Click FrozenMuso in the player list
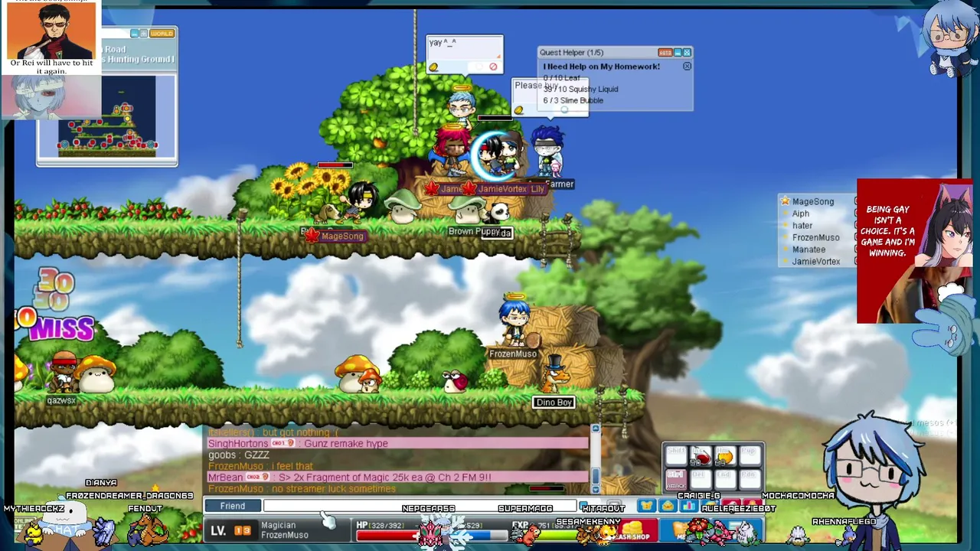The image size is (980, 551). 815,237
